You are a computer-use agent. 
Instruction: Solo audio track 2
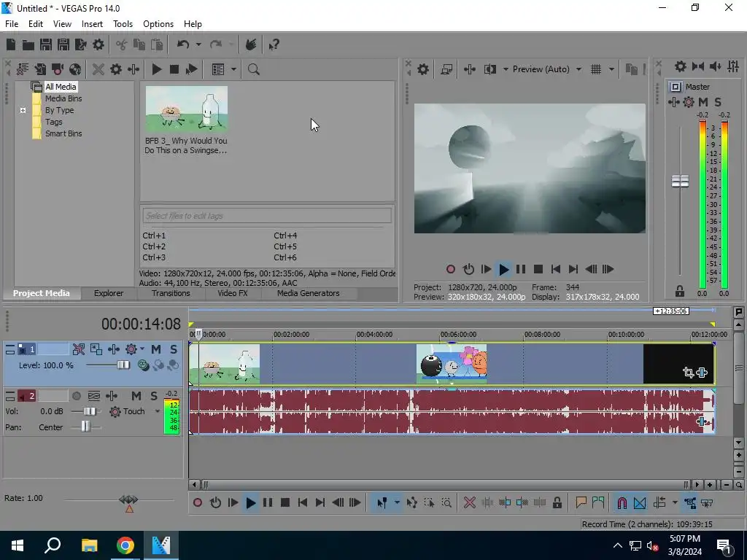(x=154, y=396)
